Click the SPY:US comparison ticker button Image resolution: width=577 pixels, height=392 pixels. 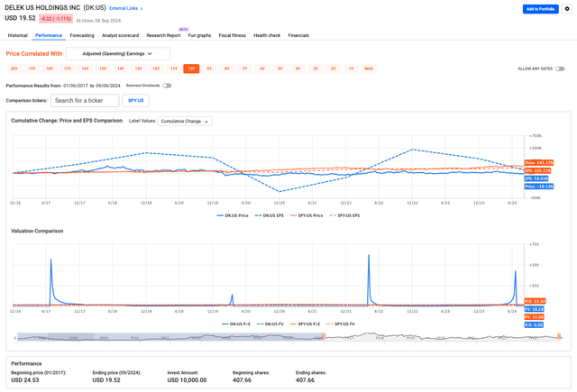click(x=135, y=101)
